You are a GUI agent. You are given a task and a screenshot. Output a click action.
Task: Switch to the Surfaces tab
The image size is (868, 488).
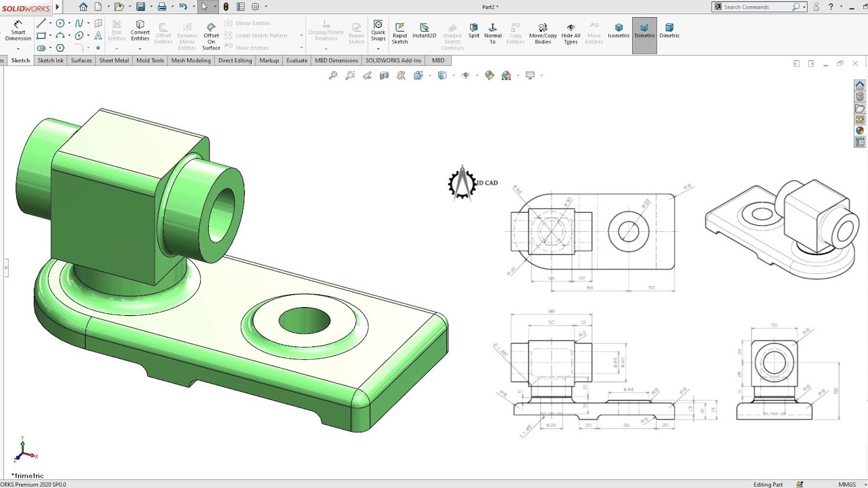click(x=81, y=60)
